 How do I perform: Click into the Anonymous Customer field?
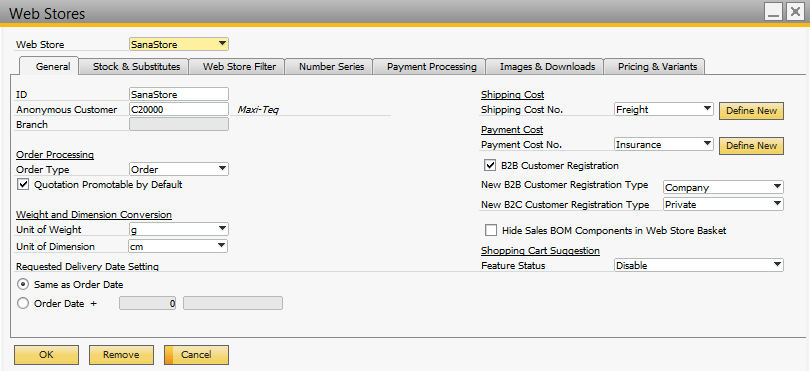[x=178, y=109]
